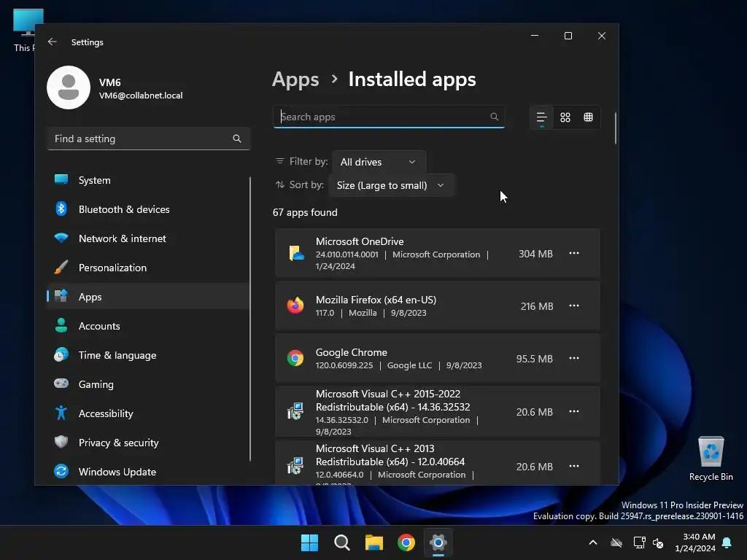Show hidden system tray icons
Image resolution: width=747 pixels, height=560 pixels.
[x=593, y=542]
